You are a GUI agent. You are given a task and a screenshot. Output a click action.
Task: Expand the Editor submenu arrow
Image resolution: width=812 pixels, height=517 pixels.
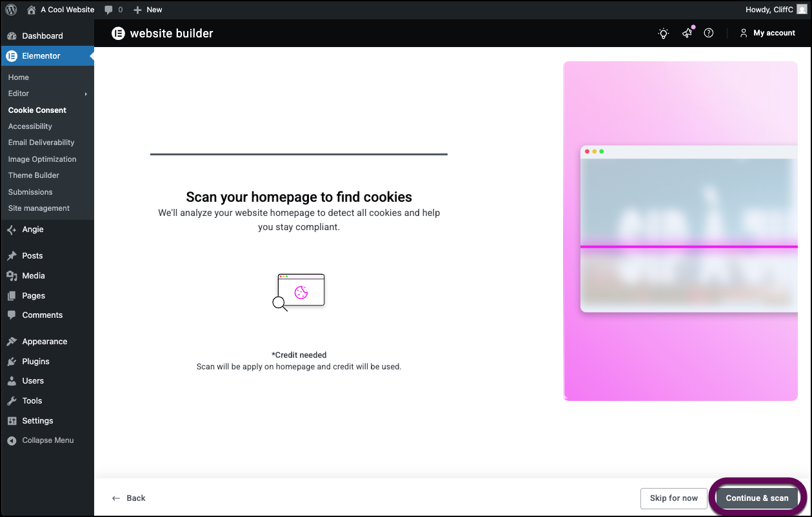click(x=86, y=94)
